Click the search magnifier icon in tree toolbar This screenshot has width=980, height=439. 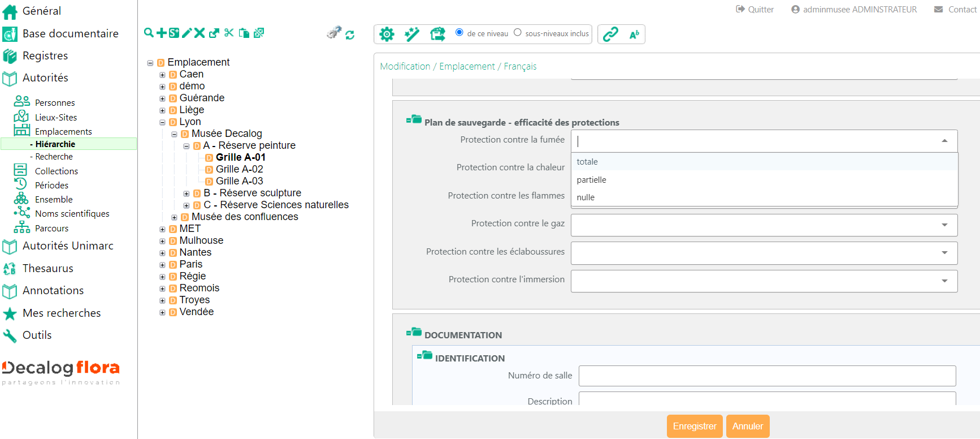pyautogui.click(x=149, y=33)
